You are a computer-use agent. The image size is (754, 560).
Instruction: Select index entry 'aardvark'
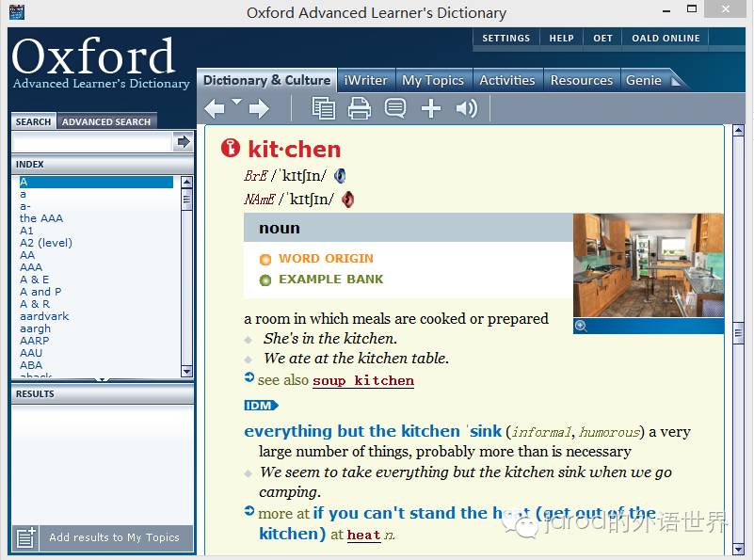point(44,316)
